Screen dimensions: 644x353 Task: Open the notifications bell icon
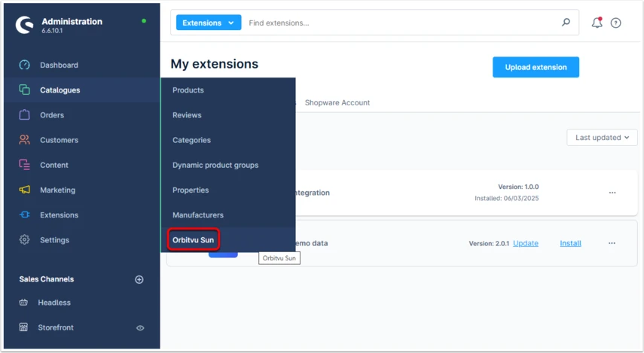pyautogui.click(x=597, y=23)
